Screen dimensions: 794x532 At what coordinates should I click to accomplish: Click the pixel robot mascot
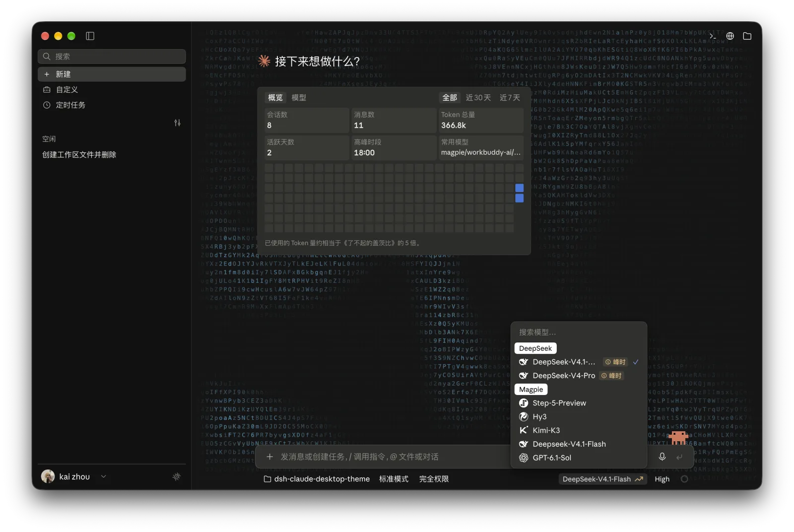pos(678,438)
